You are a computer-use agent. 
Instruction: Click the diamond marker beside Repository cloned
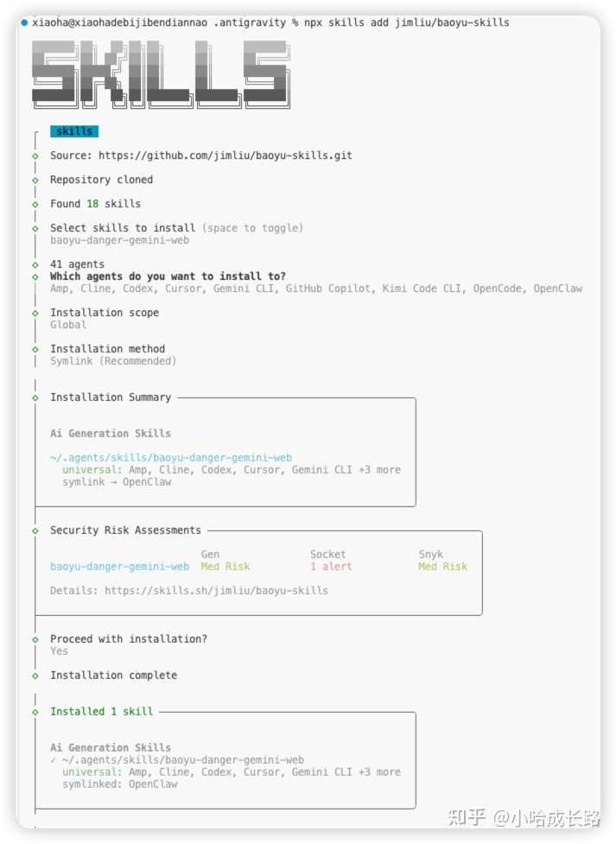pyautogui.click(x=35, y=180)
